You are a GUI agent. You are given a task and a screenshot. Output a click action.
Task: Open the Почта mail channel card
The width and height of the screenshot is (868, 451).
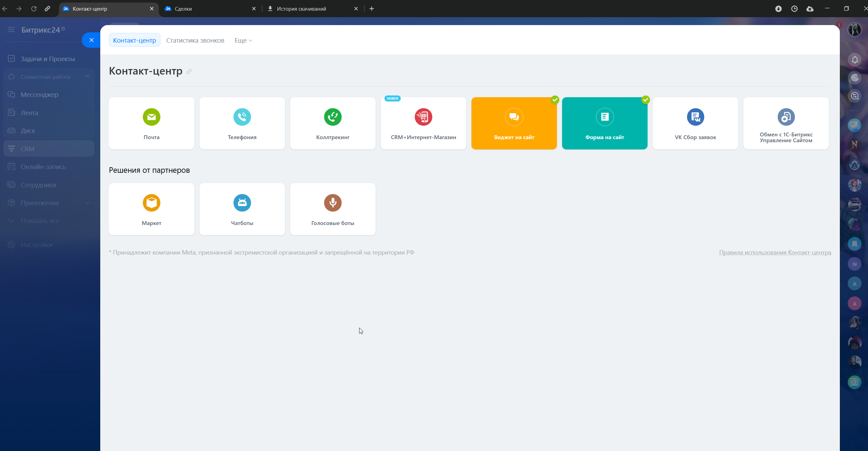151,123
